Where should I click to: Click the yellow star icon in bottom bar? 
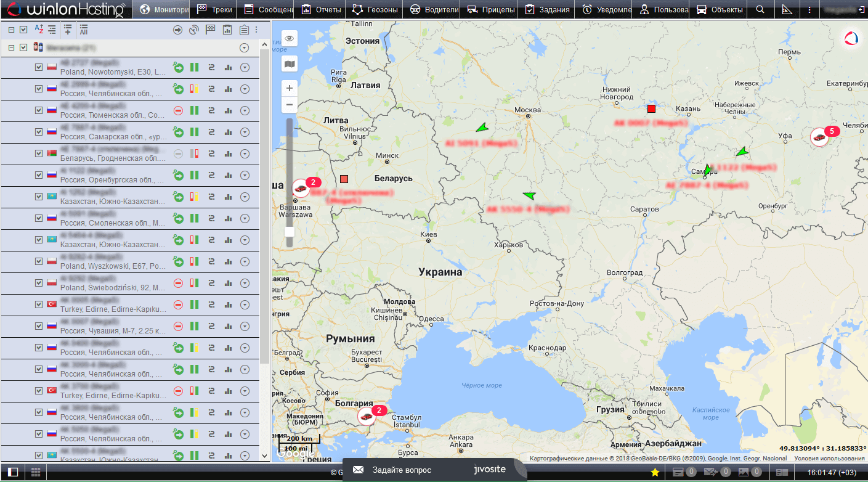point(655,472)
